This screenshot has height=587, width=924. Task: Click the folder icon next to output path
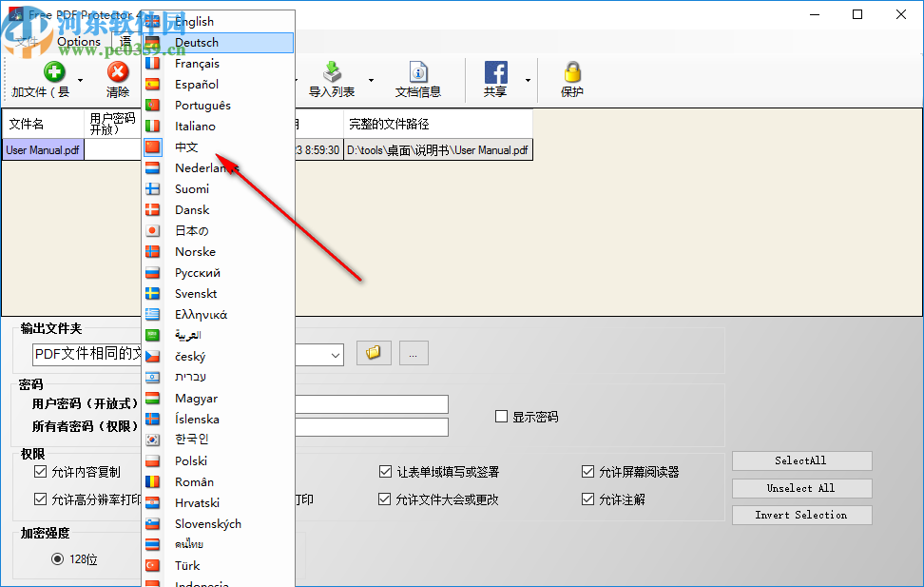373,352
